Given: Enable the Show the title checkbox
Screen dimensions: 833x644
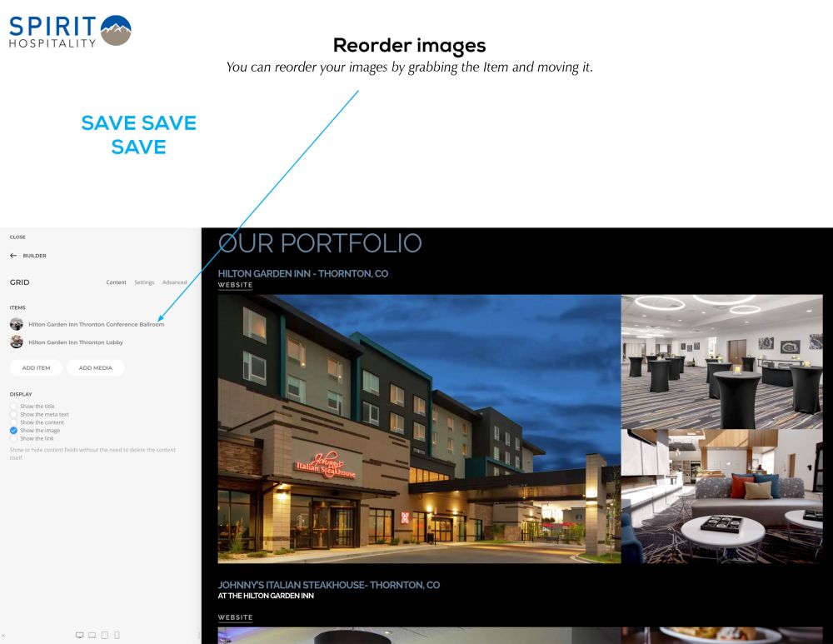Looking at the screenshot, I should [x=13, y=407].
